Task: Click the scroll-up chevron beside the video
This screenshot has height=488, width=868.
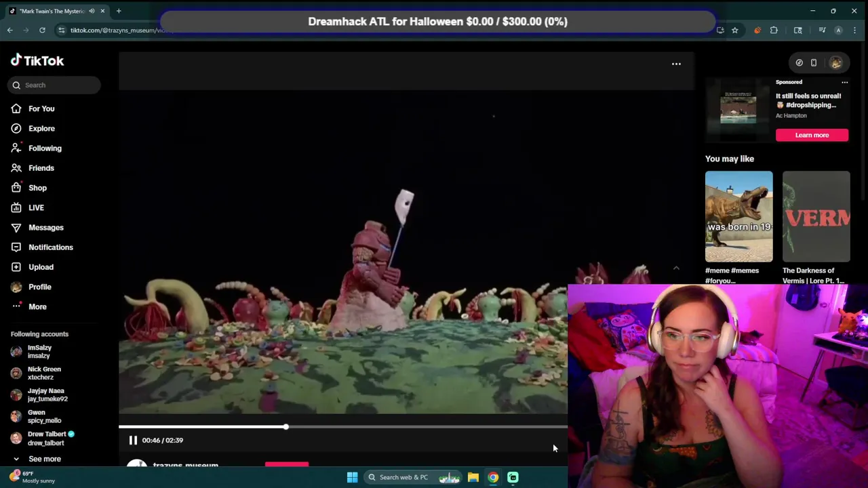Action: pyautogui.click(x=676, y=268)
